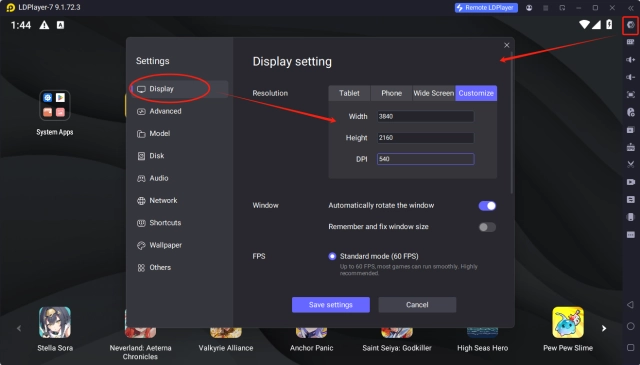Click the video record icon in sidebar

[x=631, y=182]
